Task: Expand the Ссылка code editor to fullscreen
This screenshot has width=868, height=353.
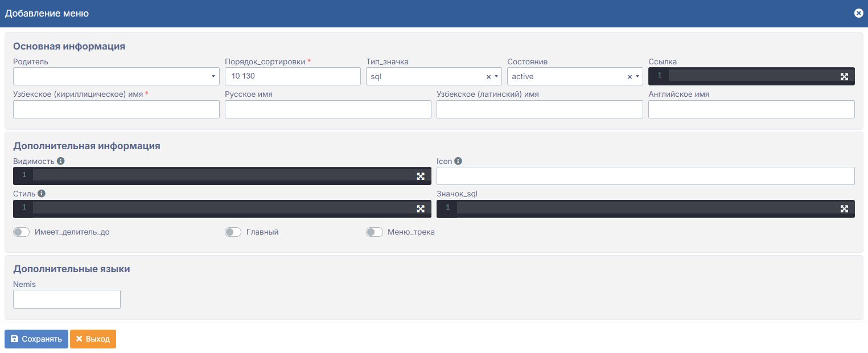Action: pyautogui.click(x=844, y=76)
